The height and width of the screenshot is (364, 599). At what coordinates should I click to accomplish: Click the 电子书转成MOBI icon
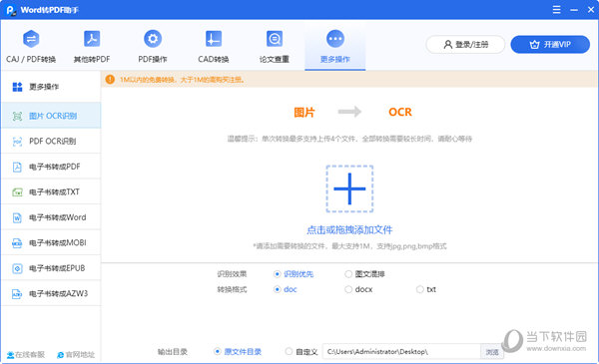coord(17,243)
